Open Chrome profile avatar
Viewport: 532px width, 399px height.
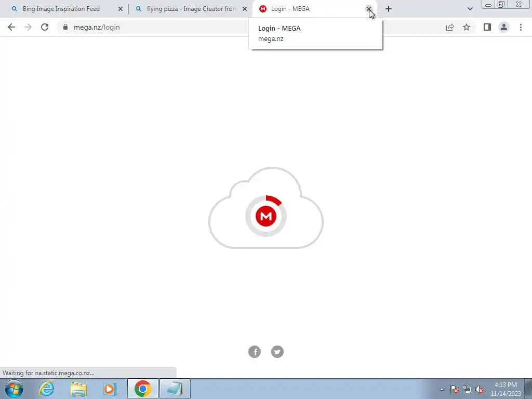point(504,27)
